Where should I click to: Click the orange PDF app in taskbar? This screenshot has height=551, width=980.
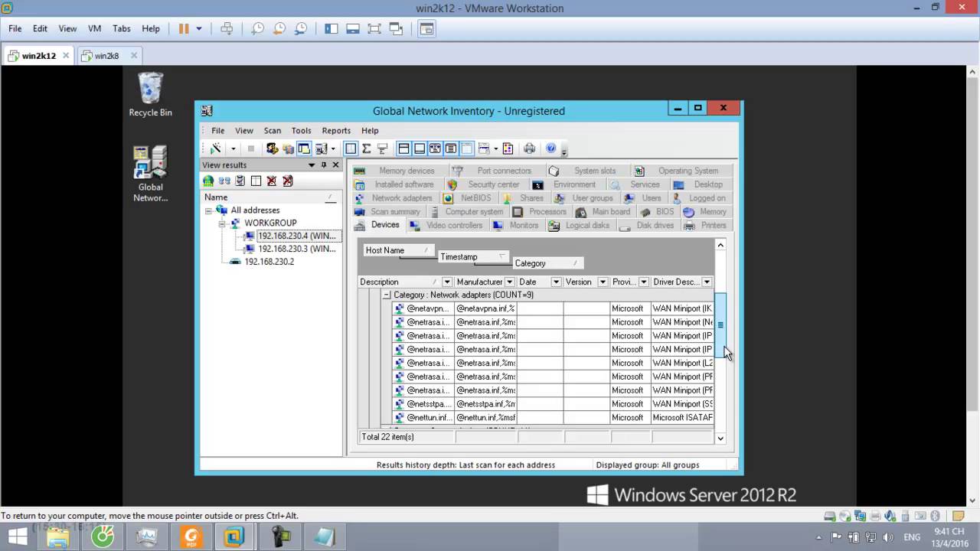(191, 537)
